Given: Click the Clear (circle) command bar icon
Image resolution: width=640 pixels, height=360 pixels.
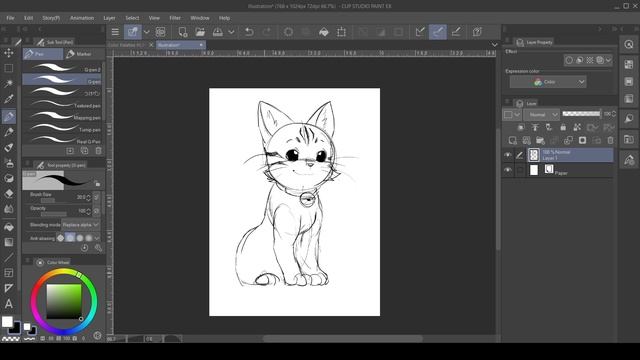Looking at the screenshot, I should pyautogui.click(x=288, y=32).
